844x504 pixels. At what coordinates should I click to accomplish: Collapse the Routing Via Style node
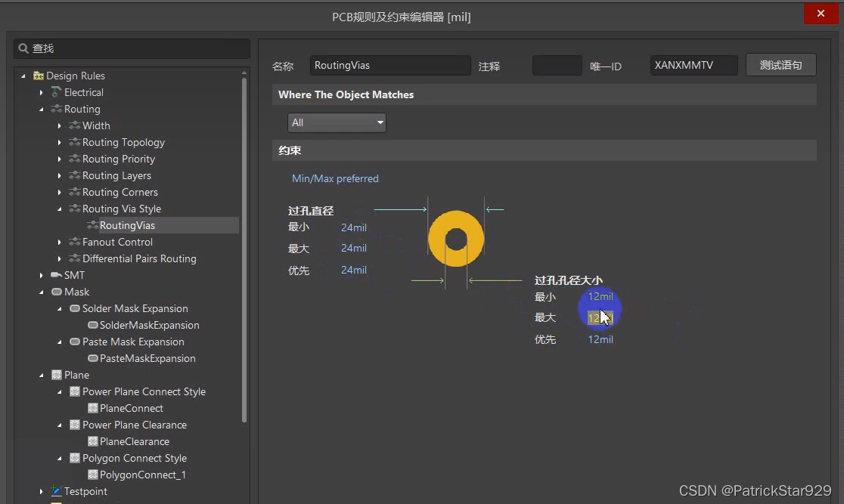[x=59, y=209]
